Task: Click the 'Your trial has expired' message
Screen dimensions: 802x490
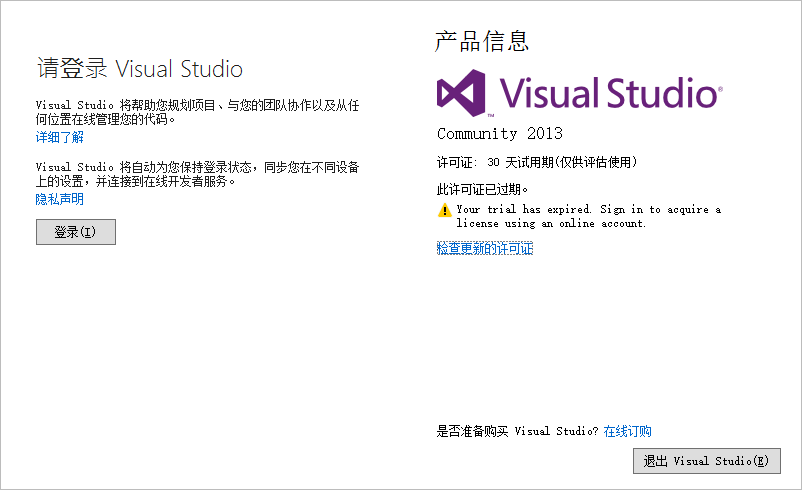Action: click(589, 216)
